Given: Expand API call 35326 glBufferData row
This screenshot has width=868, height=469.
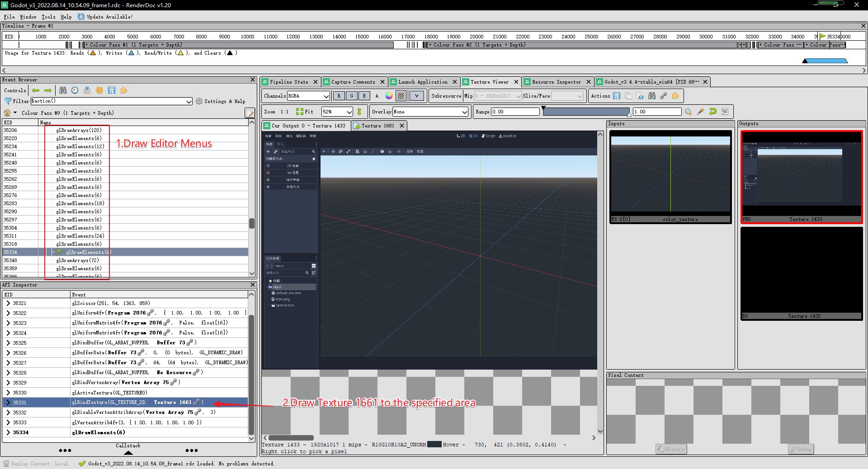Looking at the screenshot, I should (8, 353).
